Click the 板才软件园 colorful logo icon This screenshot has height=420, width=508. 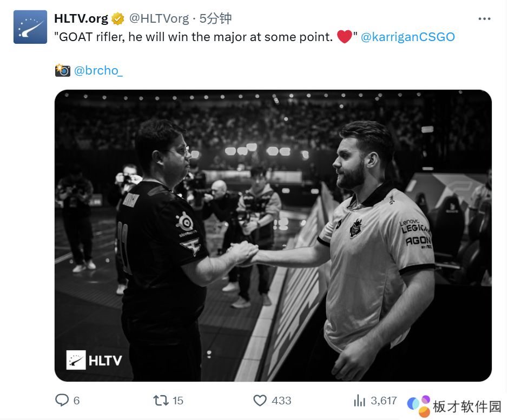pos(419,406)
